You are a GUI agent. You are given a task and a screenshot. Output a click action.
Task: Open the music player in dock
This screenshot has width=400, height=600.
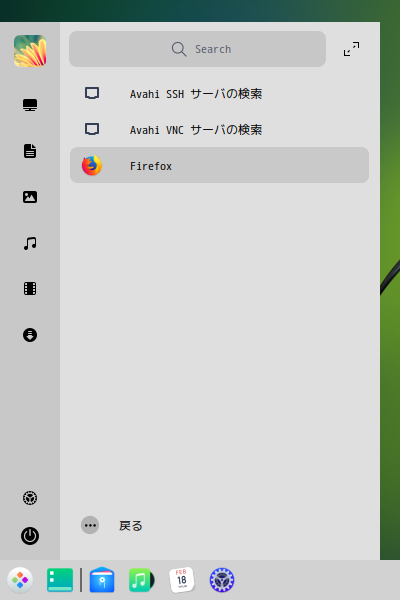(x=142, y=580)
